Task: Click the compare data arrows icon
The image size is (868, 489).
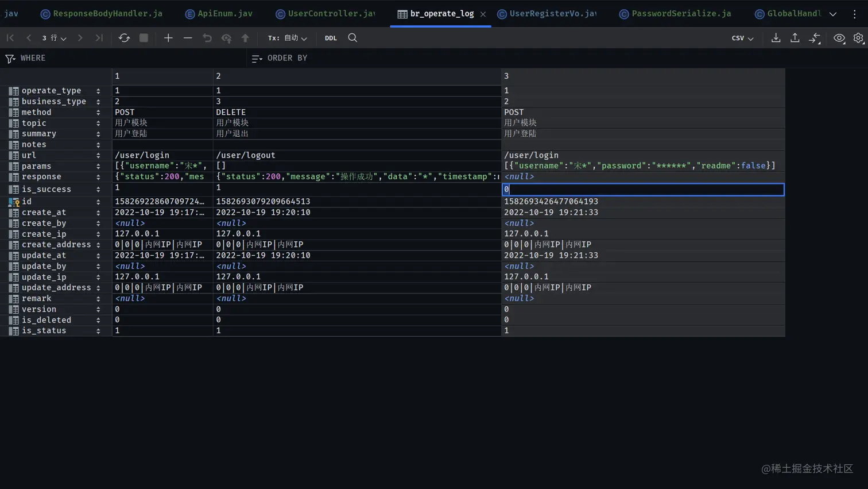Action: point(815,38)
